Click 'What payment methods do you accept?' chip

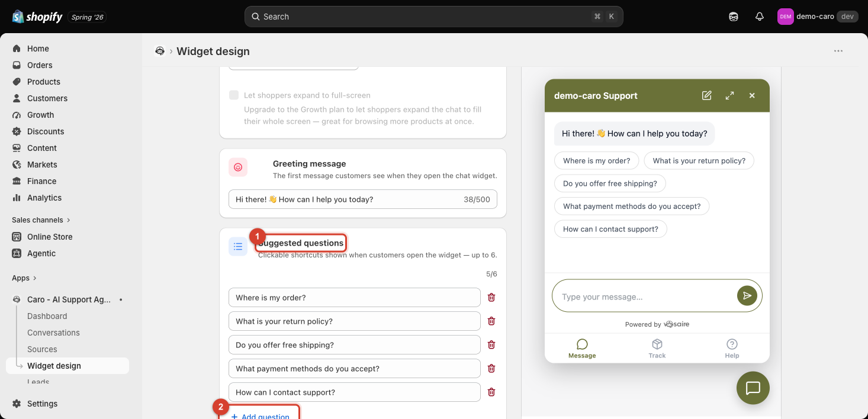(632, 207)
